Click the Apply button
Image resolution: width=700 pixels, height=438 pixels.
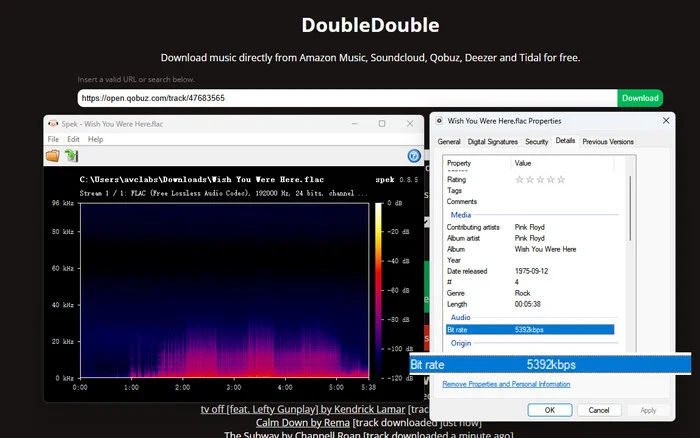(x=648, y=410)
